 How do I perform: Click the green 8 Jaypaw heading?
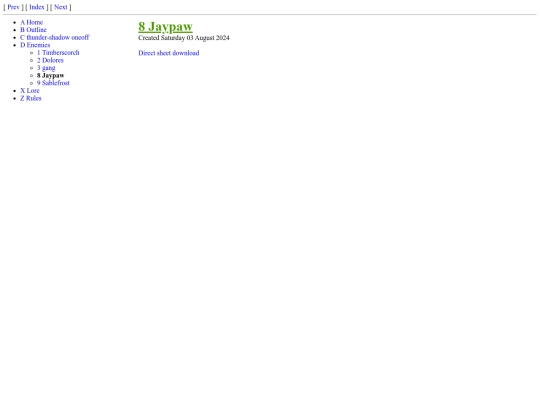tap(166, 27)
